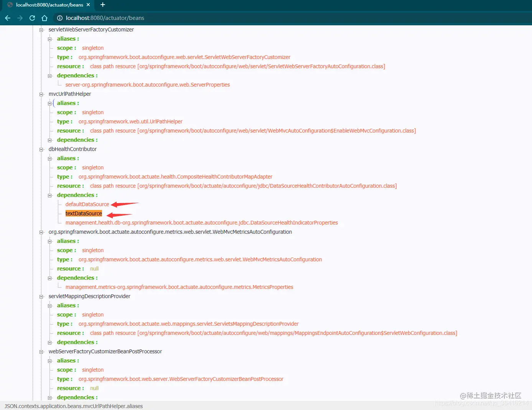Collapse the dbHealthContributor node
This screenshot has height=410, width=532.
[x=41, y=149]
